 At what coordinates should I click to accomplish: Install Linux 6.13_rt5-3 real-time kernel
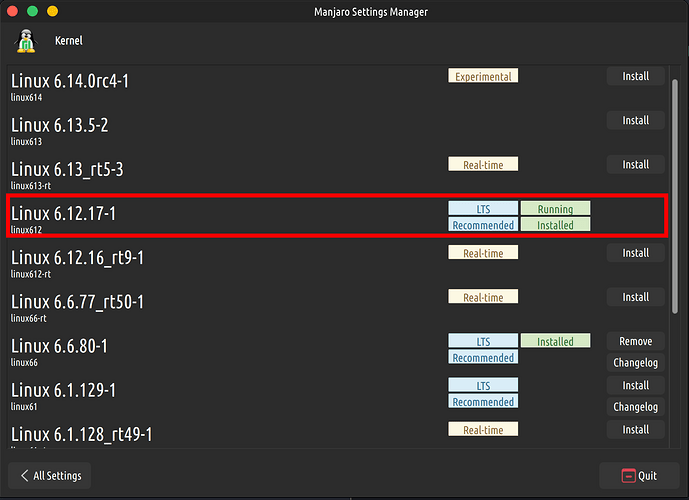pos(635,165)
